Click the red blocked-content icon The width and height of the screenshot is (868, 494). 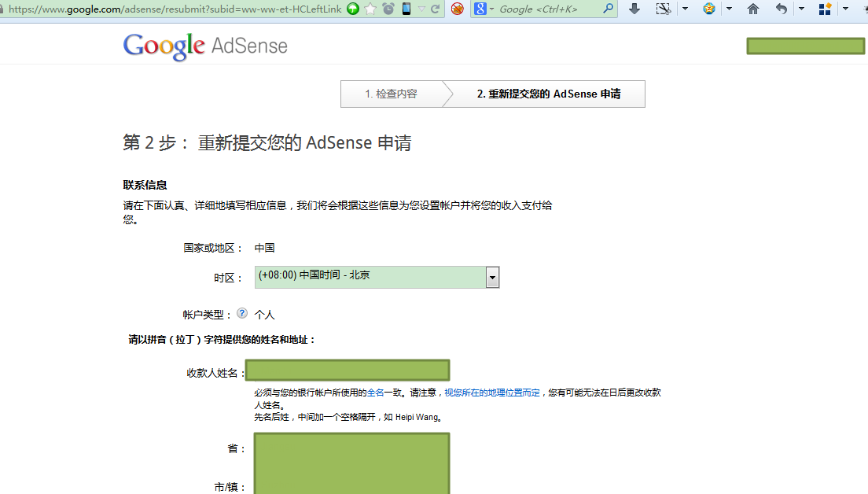pos(458,9)
